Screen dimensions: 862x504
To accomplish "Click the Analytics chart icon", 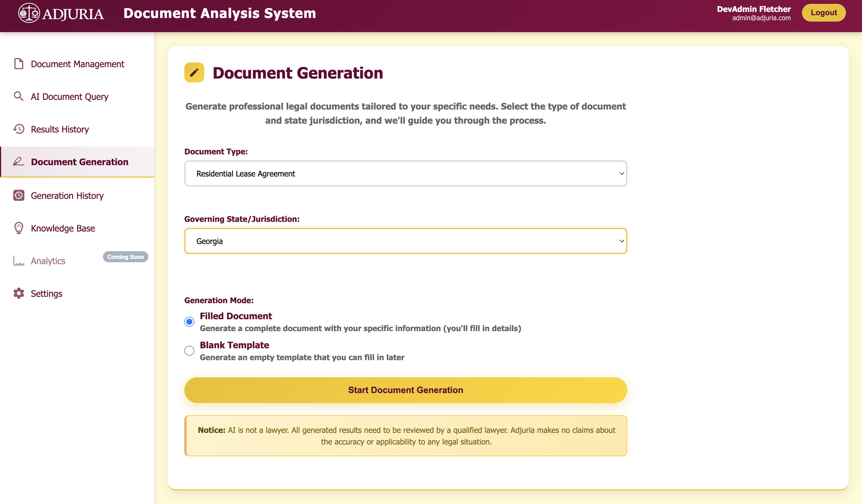I will click(19, 261).
